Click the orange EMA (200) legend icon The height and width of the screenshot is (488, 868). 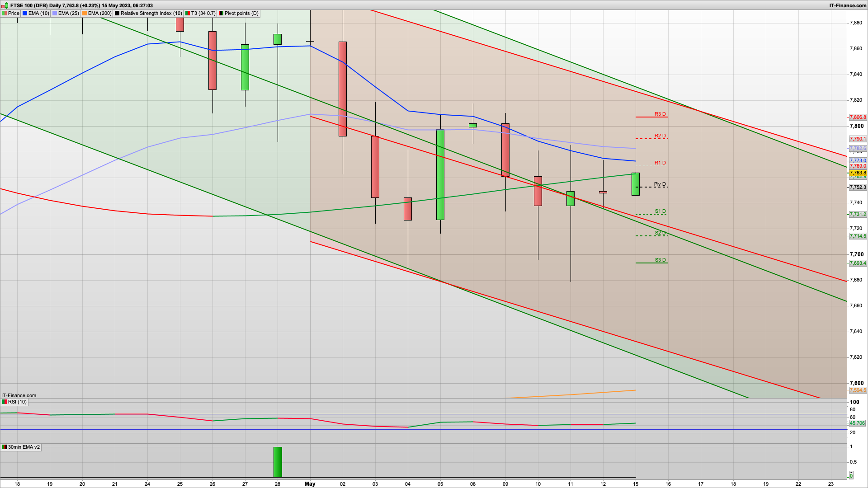click(x=85, y=13)
